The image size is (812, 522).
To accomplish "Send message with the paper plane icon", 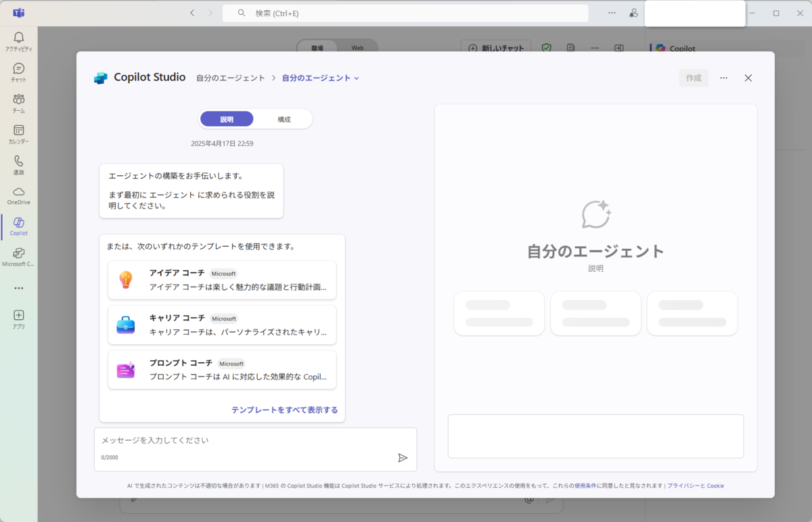I will point(403,458).
